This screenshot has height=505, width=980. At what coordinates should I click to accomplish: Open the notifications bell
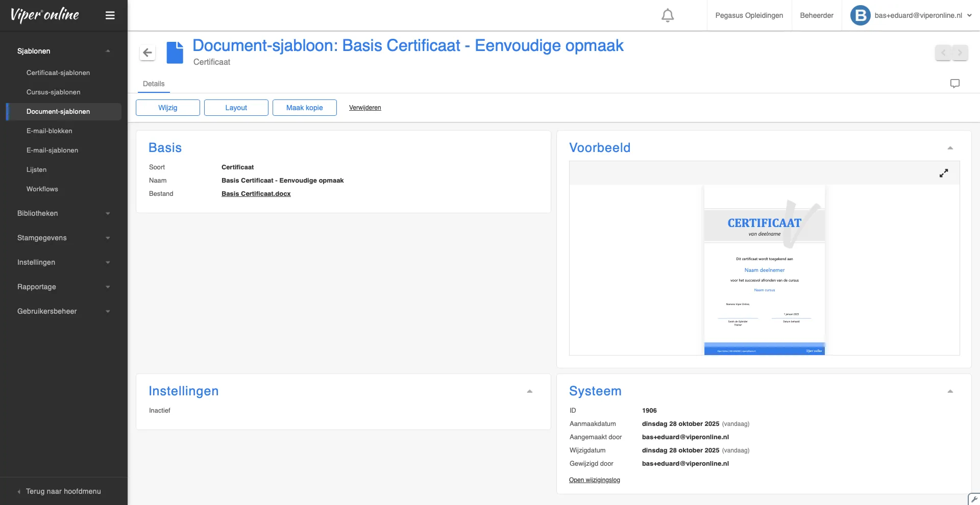point(667,15)
